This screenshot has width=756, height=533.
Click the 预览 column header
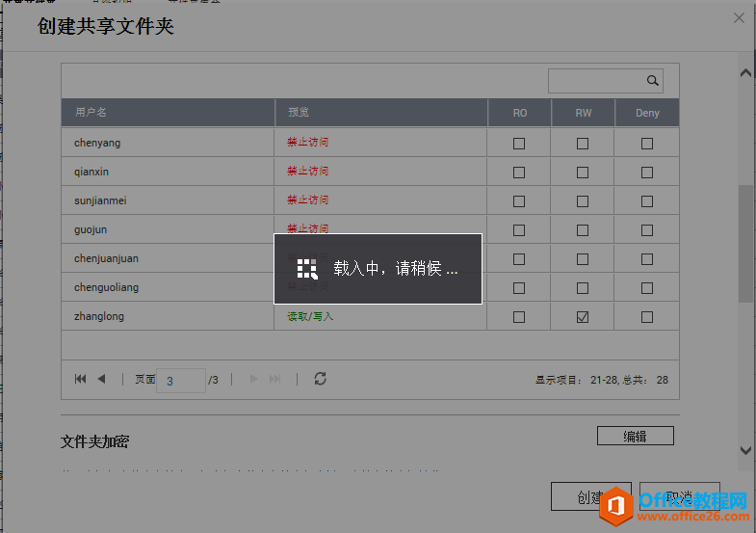tap(381, 113)
